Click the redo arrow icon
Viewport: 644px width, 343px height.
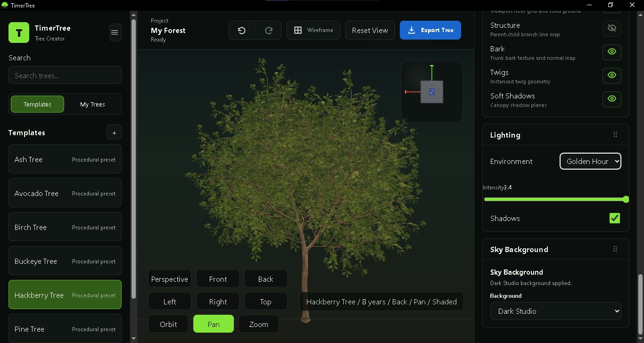pos(269,30)
